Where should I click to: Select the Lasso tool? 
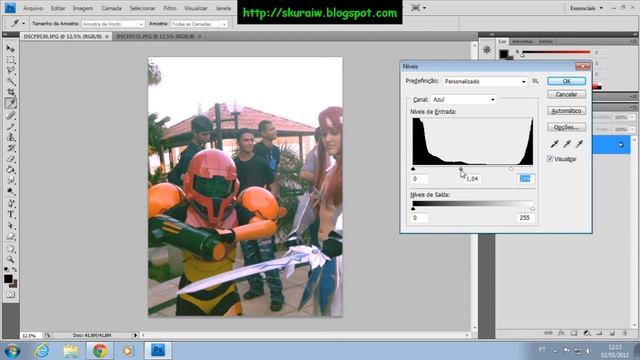[x=11, y=71]
